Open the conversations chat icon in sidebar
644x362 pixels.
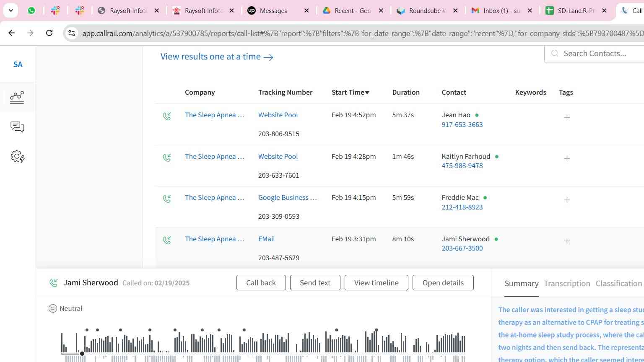pyautogui.click(x=17, y=127)
